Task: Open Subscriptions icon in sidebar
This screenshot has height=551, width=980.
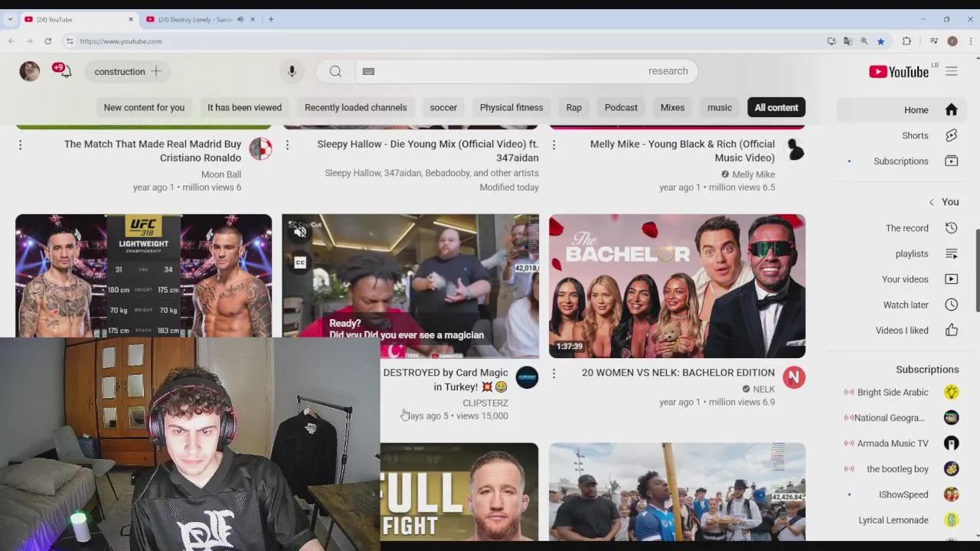Action: point(952,161)
